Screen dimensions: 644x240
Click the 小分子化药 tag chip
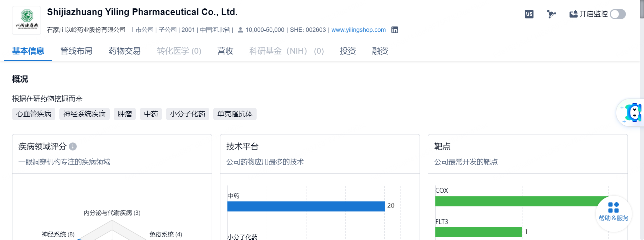(187, 114)
